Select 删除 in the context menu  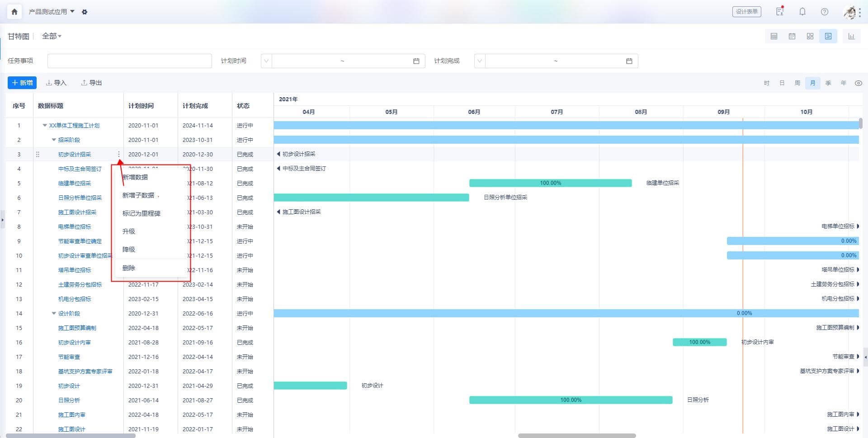pyautogui.click(x=129, y=268)
